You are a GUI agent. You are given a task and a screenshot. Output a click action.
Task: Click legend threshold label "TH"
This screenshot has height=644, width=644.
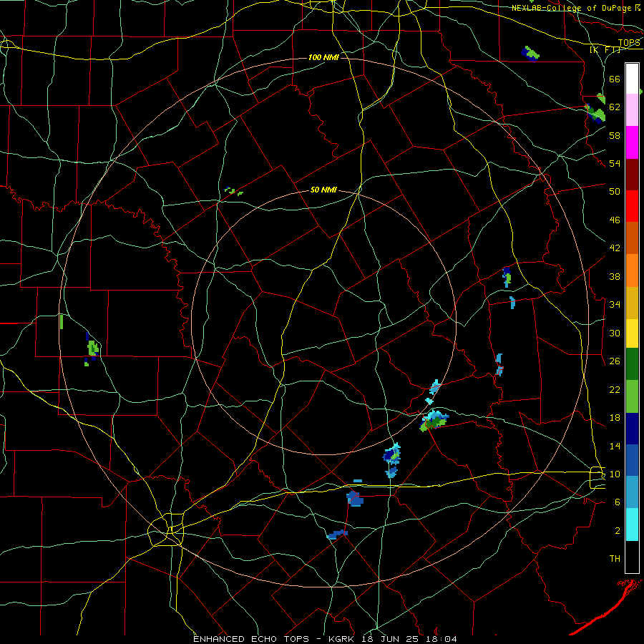pos(615,558)
